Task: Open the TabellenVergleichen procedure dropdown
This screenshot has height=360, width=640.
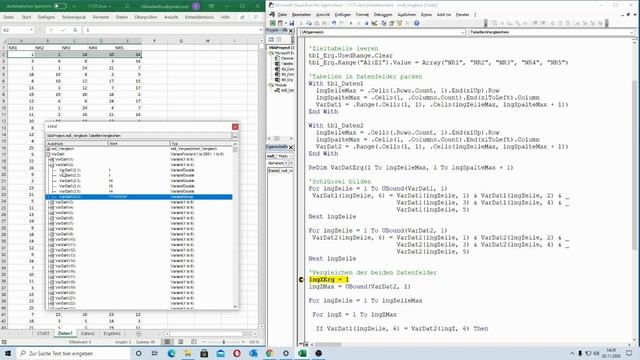Action: pos(631,32)
